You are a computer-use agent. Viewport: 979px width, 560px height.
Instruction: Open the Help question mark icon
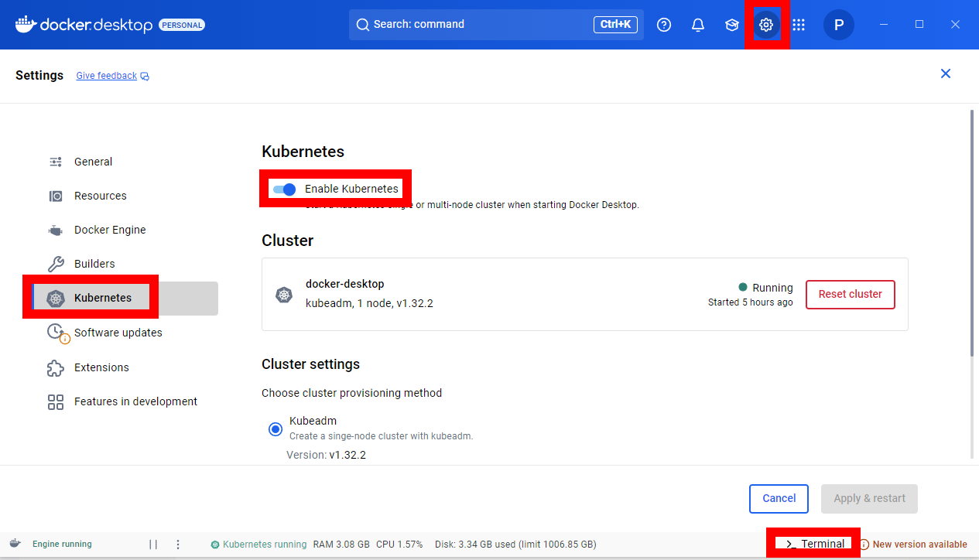click(664, 25)
